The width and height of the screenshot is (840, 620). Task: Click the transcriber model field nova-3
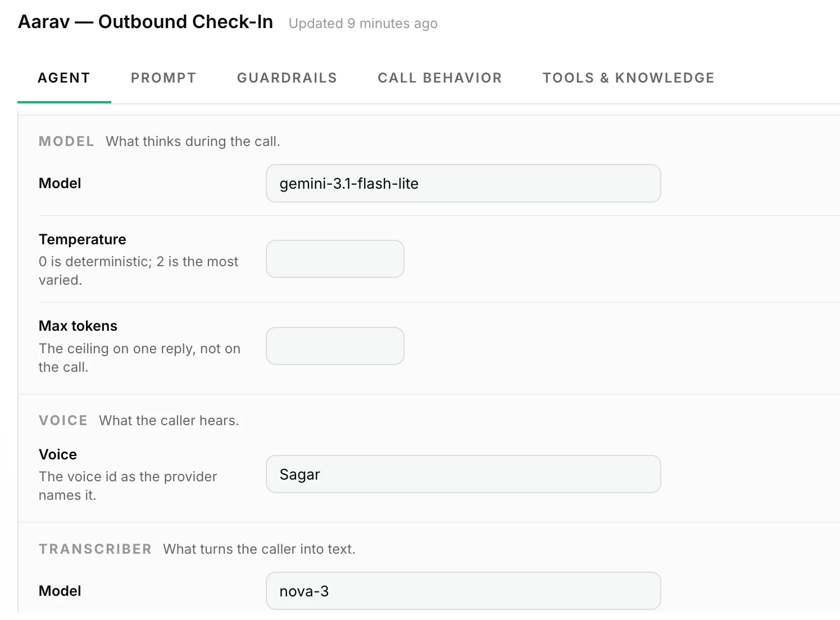(x=464, y=591)
